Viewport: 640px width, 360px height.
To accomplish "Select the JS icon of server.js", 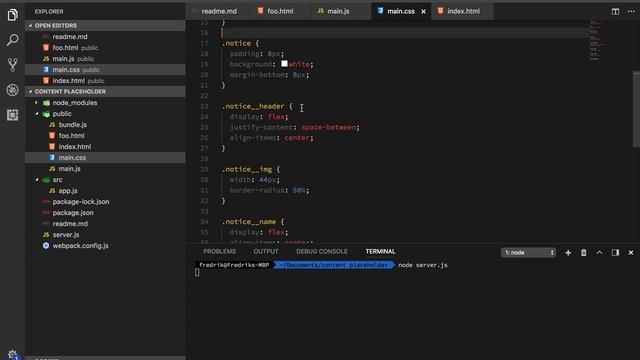I will coord(46,235).
